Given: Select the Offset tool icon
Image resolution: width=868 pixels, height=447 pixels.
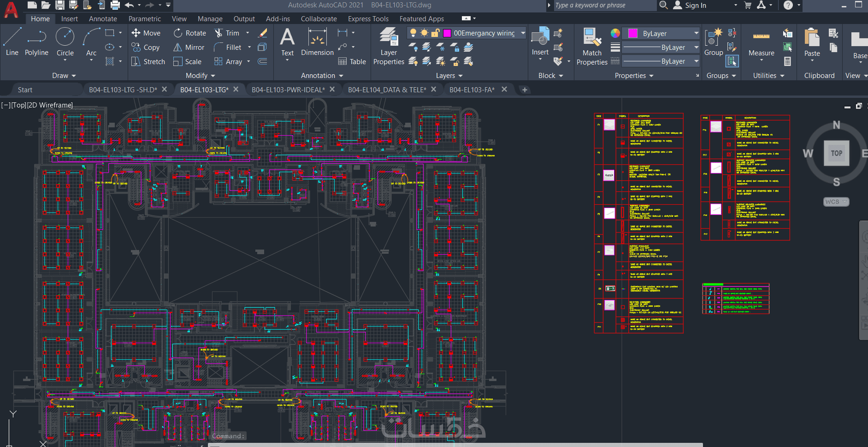Looking at the screenshot, I should tap(262, 61).
